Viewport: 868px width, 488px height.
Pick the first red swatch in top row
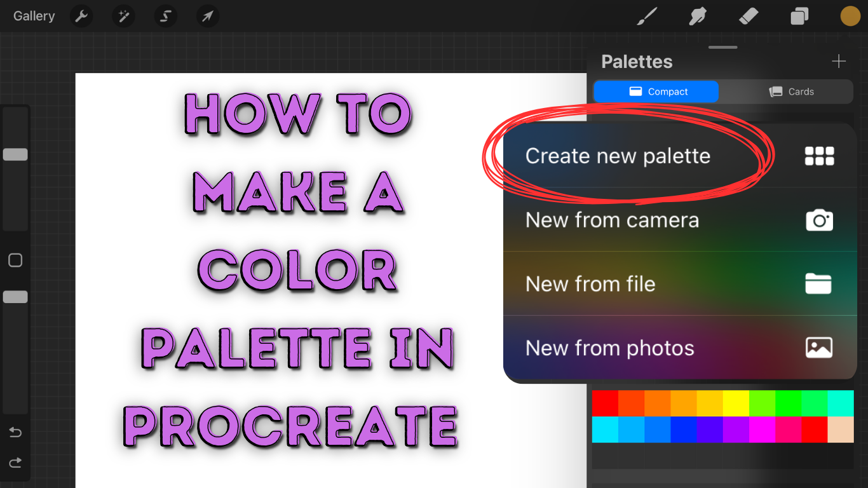[605, 403]
